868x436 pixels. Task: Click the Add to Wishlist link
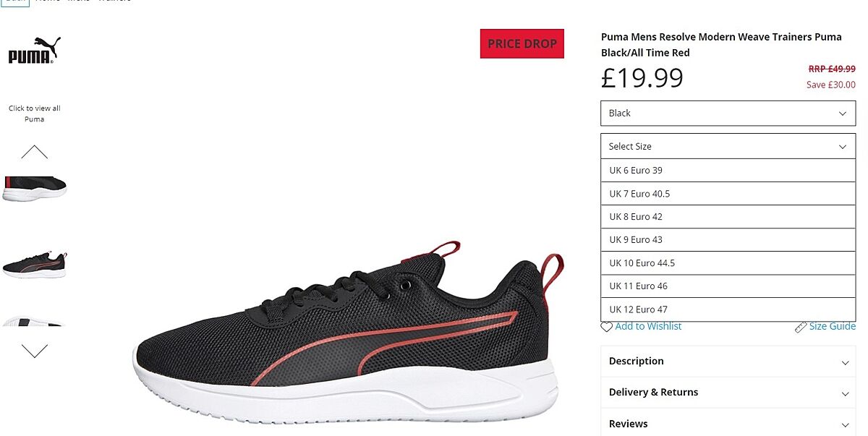(648, 326)
